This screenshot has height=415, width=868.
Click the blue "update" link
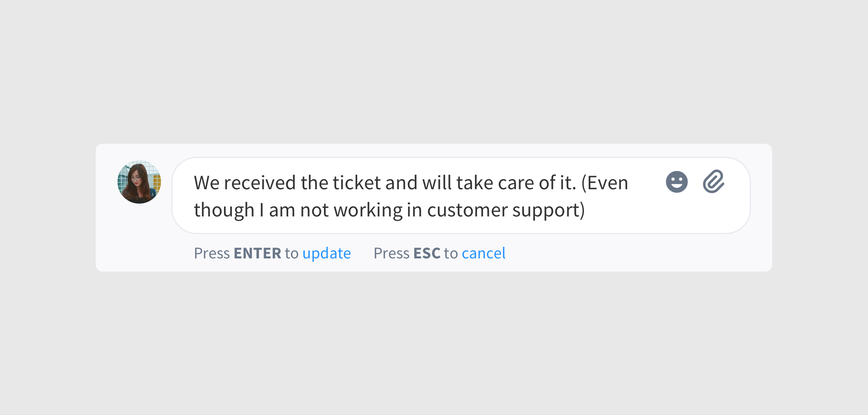327,254
